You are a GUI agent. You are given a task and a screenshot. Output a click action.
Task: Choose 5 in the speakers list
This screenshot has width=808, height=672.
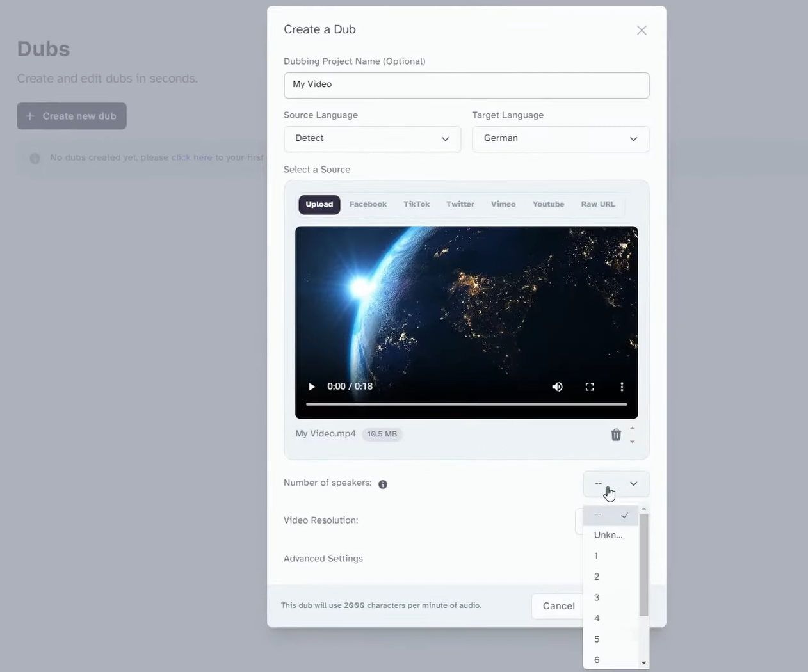(597, 639)
